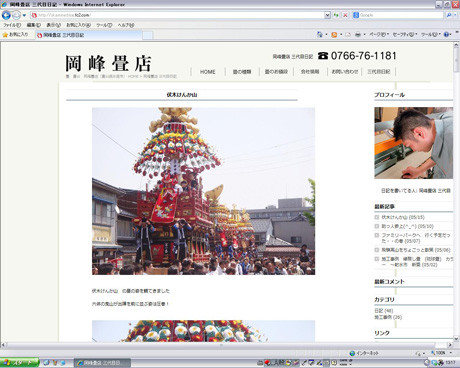The image size is (460, 368).
Task: Click the 岡峰畳店 taskbar window button
Action: [102, 363]
